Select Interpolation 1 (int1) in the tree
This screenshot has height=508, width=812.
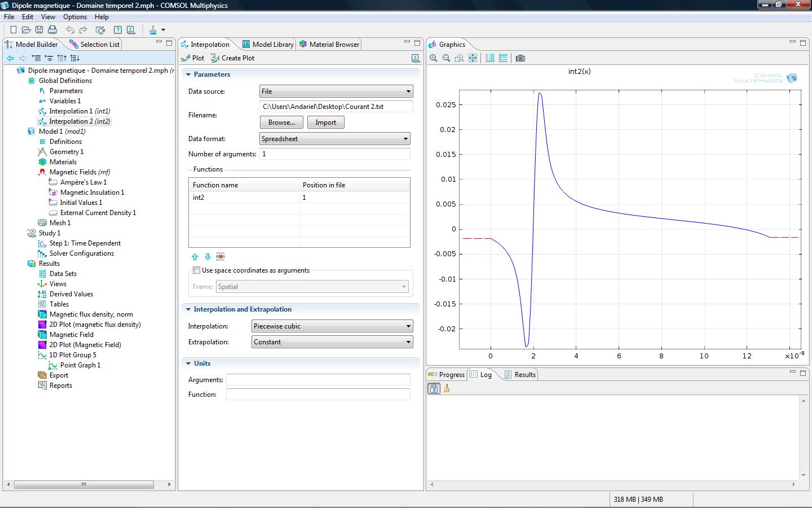80,111
